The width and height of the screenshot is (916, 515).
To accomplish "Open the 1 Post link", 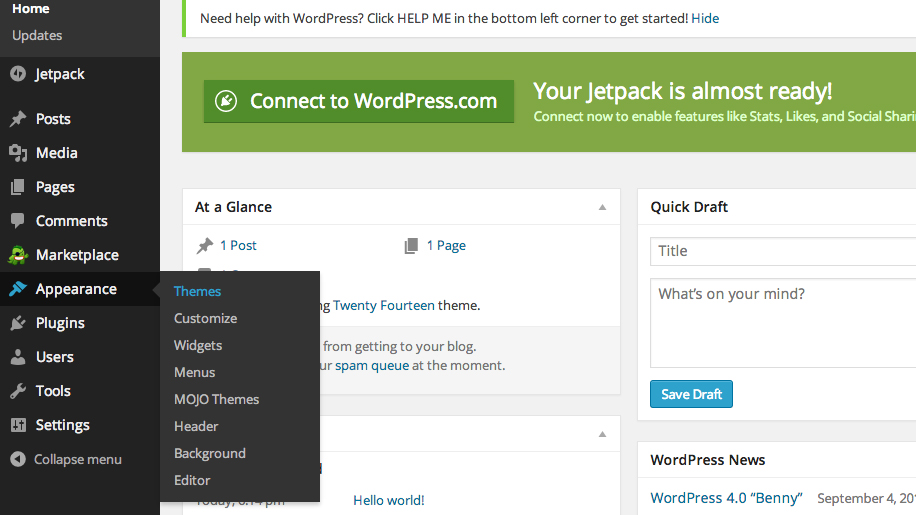I will [238, 246].
